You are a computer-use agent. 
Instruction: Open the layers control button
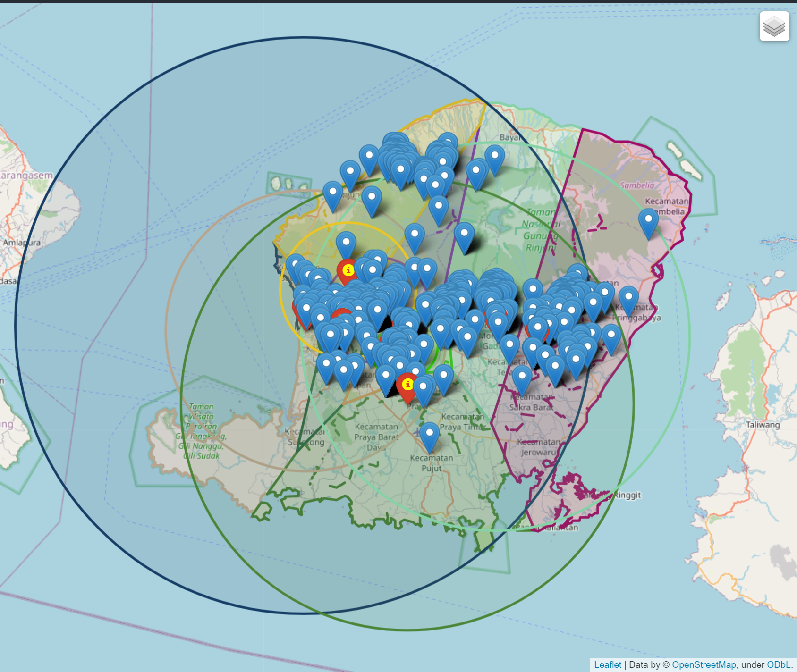click(774, 26)
